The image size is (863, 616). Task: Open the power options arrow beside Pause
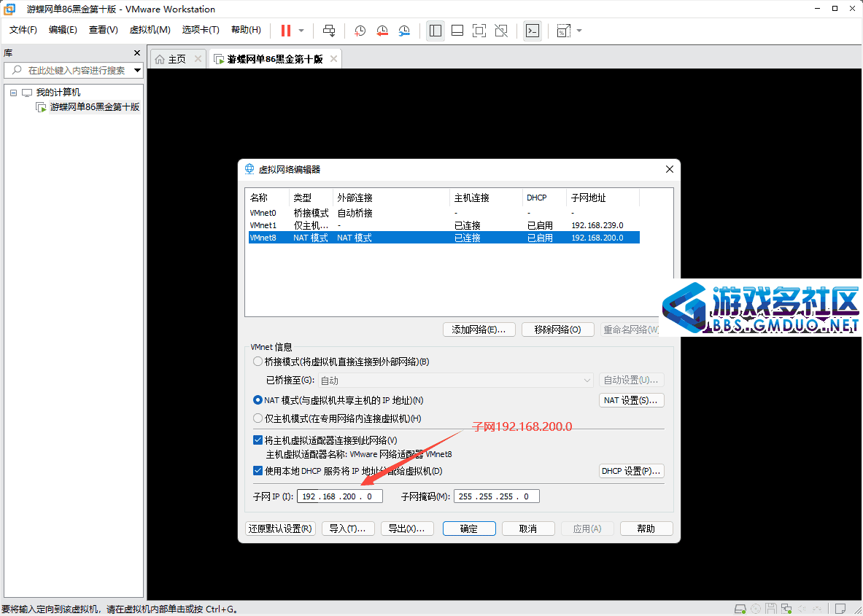[301, 30]
